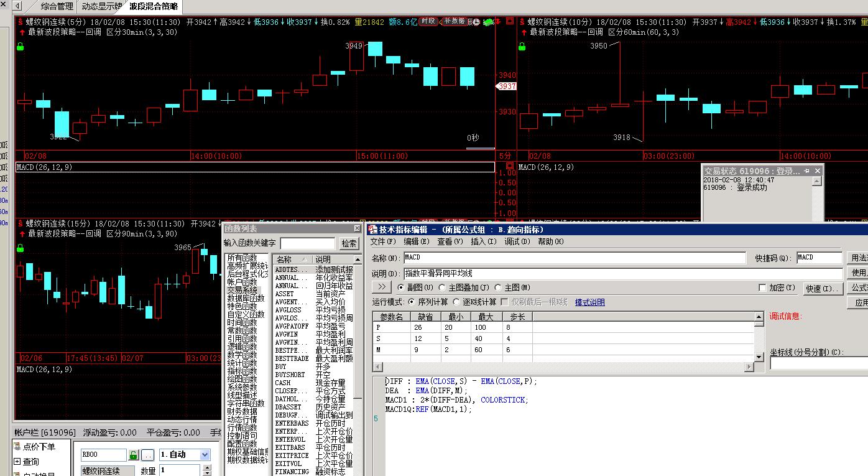Click the red S icon of 5-minute chart
868x476 pixels.
coord(20,22)
